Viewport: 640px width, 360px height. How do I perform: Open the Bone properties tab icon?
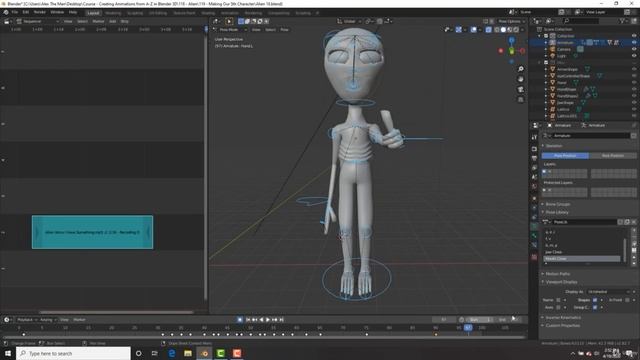pyautogui.click(x=534, y=236)
